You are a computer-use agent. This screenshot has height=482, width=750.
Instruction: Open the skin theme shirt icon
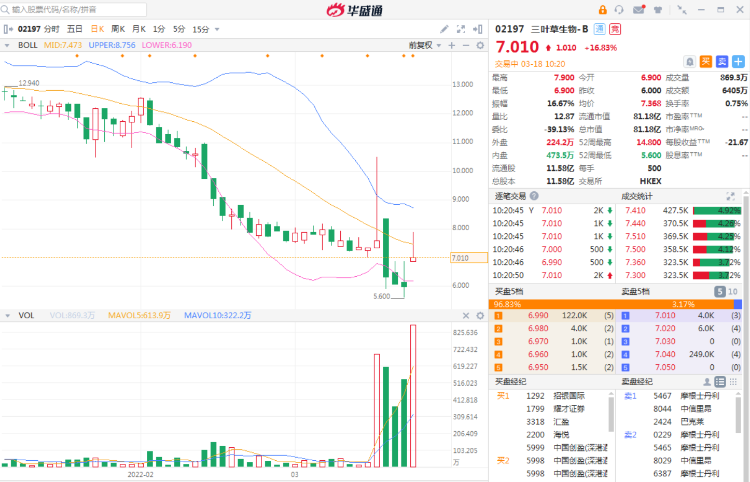pos(658,10)
